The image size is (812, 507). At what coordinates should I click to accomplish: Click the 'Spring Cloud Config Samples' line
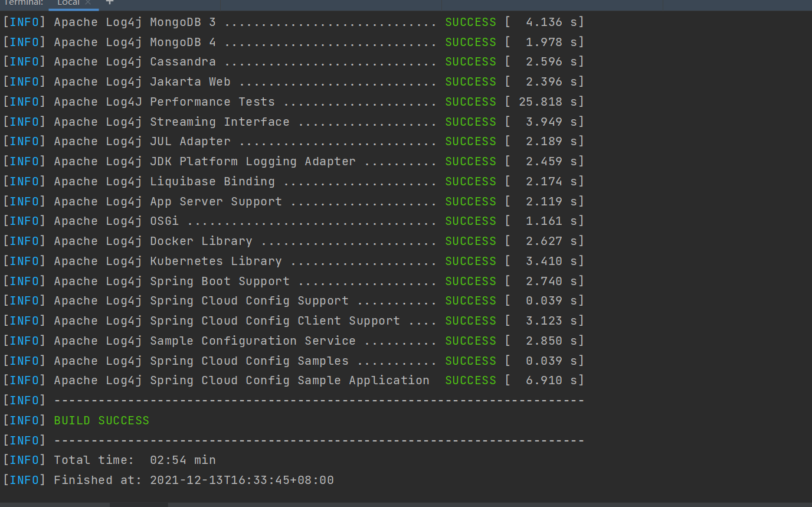[293, 361]
